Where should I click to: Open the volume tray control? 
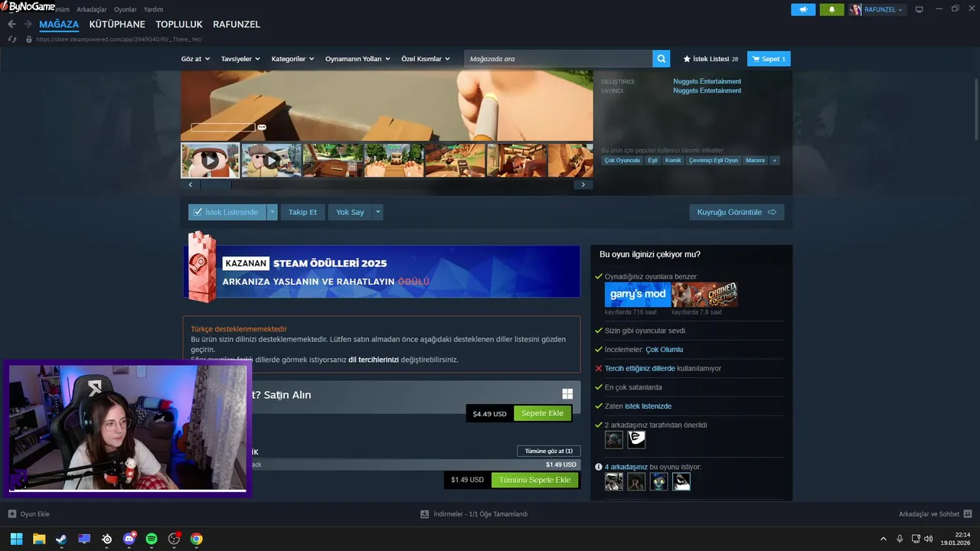click(x=929, y=539)
